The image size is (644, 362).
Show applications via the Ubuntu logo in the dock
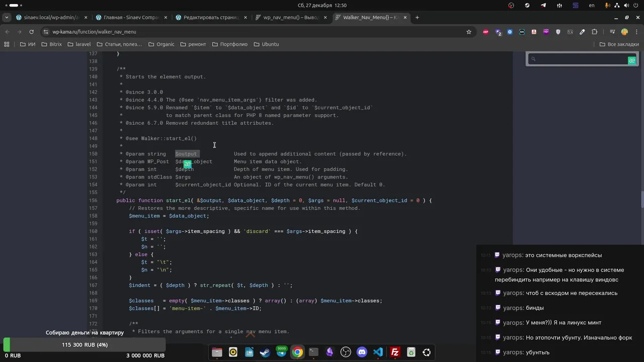pos(427,352)
